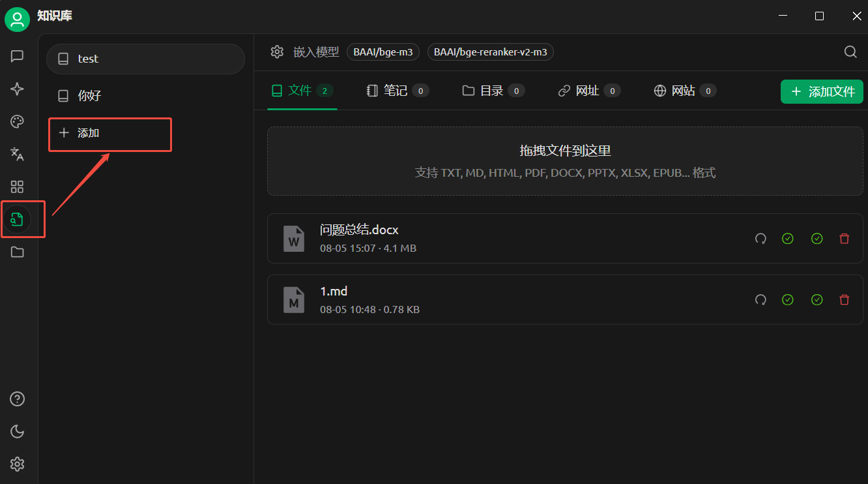The image size is (868, 484).
Task: Switch to the 笔记 tab
Action: (398, 91)
